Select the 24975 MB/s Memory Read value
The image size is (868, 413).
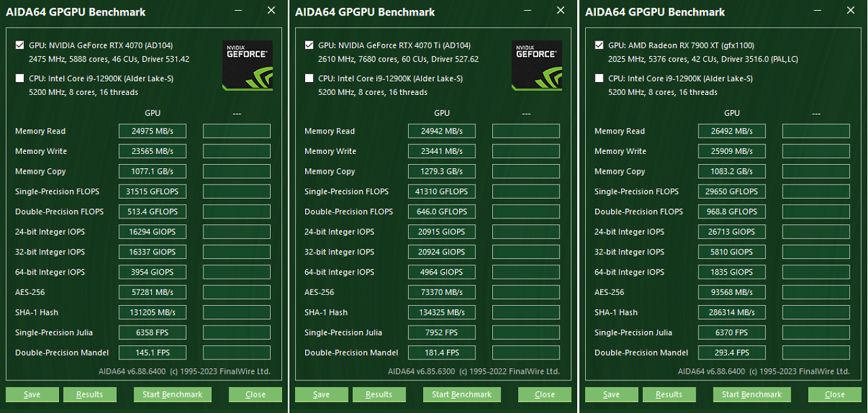point(153,131)
